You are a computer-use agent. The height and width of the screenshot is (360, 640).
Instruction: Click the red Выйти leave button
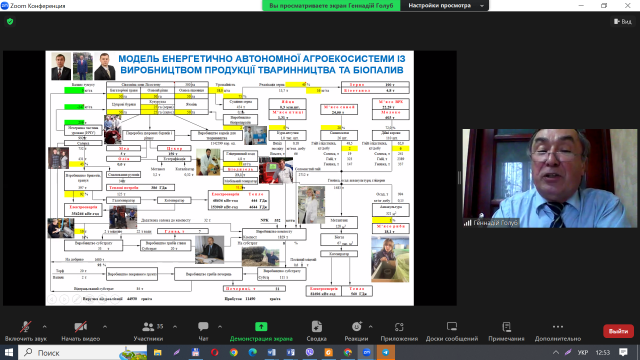coord(618,331)
